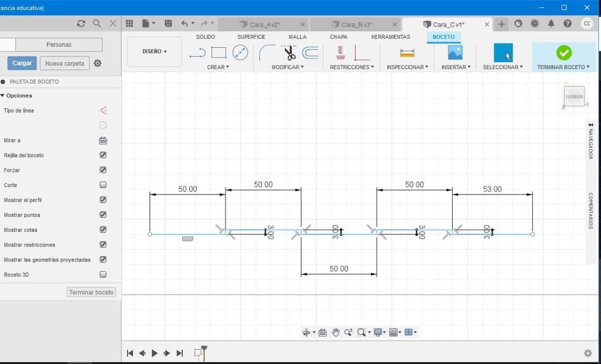The image size is (601, 364).
Task: Expand the INSPECCIONAR dropdown menu
Action: (x=408, y=67)
